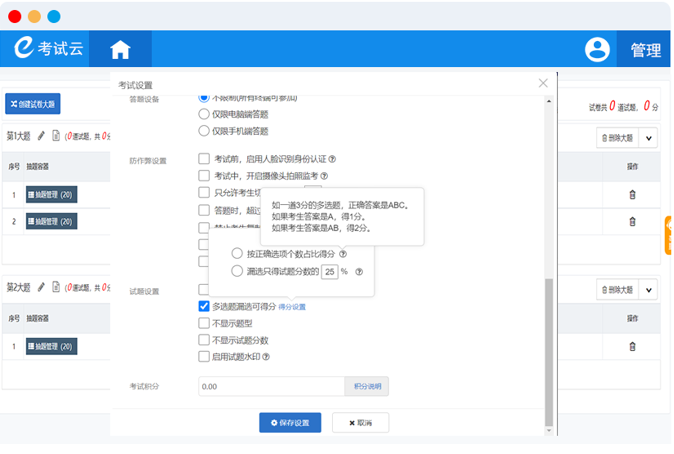Uncheck 多选题漏选可得分 checkbox
674x454 pixels.
pyautogui.click(x=204, y=306)
